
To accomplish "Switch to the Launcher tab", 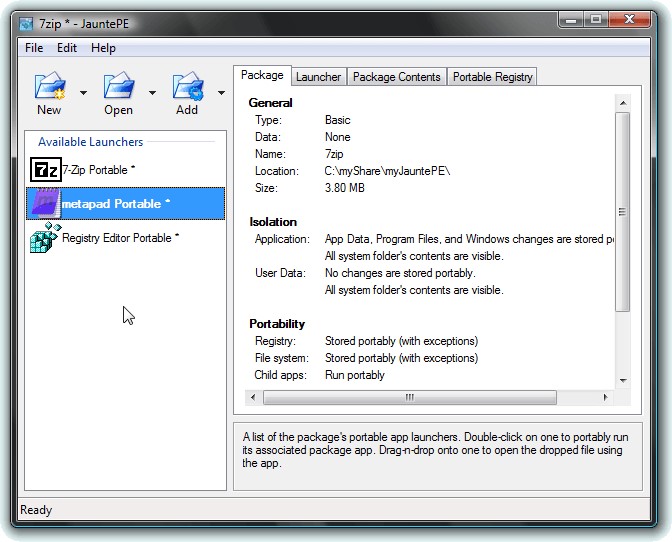I will [x=318, y=77].
